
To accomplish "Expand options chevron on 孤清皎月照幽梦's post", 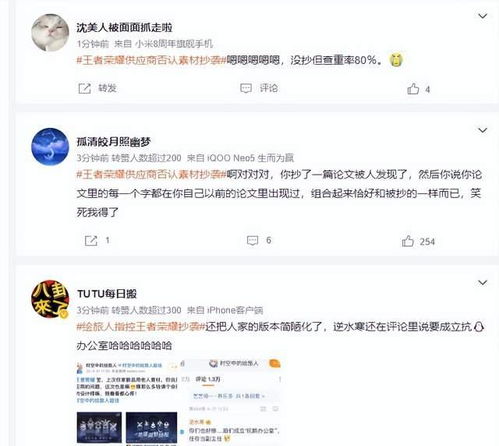I will tap(483, 130).
